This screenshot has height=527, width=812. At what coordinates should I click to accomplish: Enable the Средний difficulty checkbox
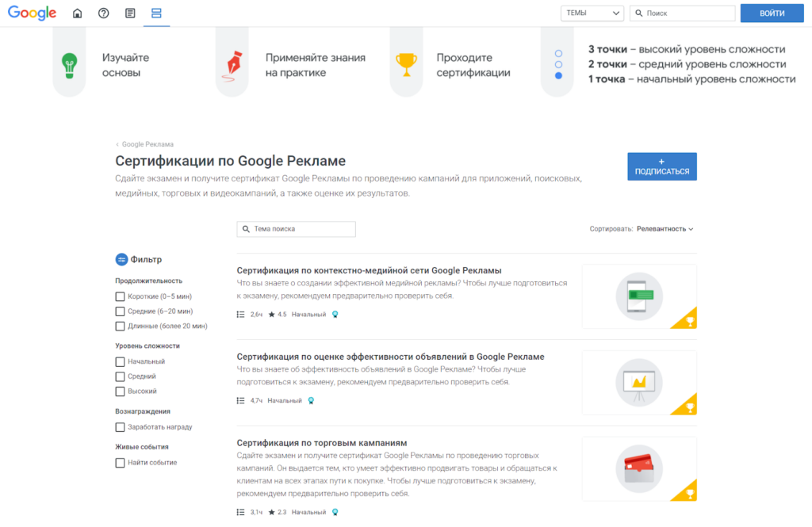pos(121,376)
